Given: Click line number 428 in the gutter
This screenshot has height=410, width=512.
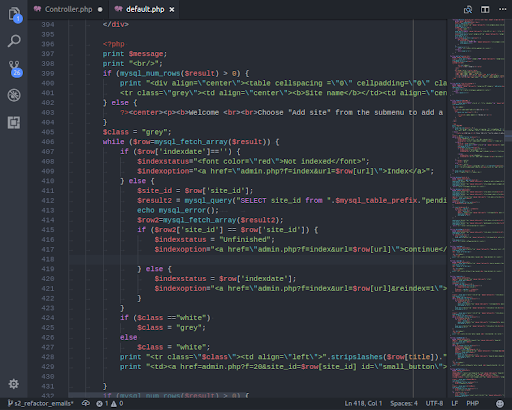Looking at the screenshot, I should 48,357.
